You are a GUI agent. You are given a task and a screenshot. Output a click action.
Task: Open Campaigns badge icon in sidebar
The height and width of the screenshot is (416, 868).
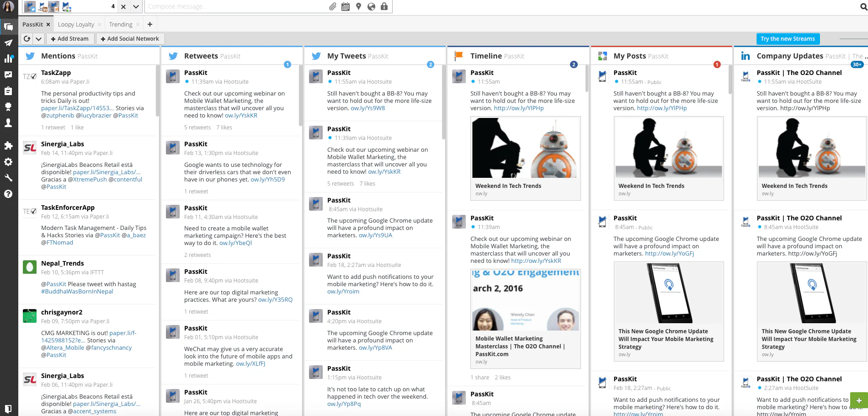[x=8, y=107]
